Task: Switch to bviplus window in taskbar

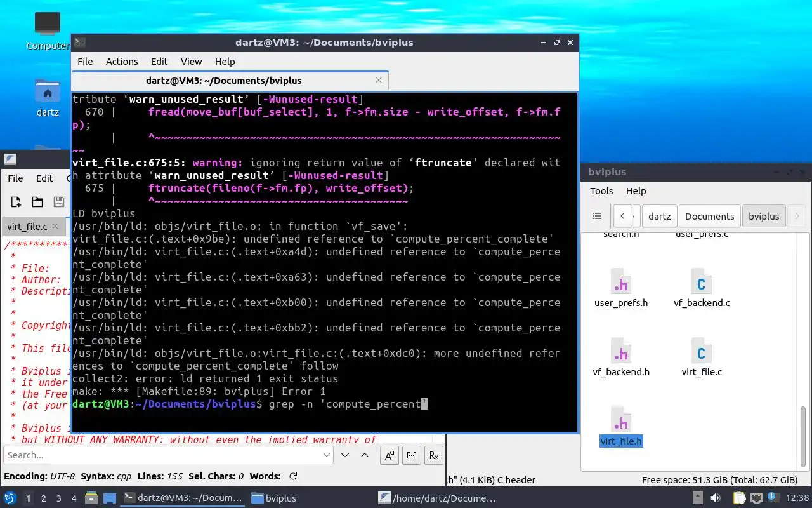Action: [275, 498]
